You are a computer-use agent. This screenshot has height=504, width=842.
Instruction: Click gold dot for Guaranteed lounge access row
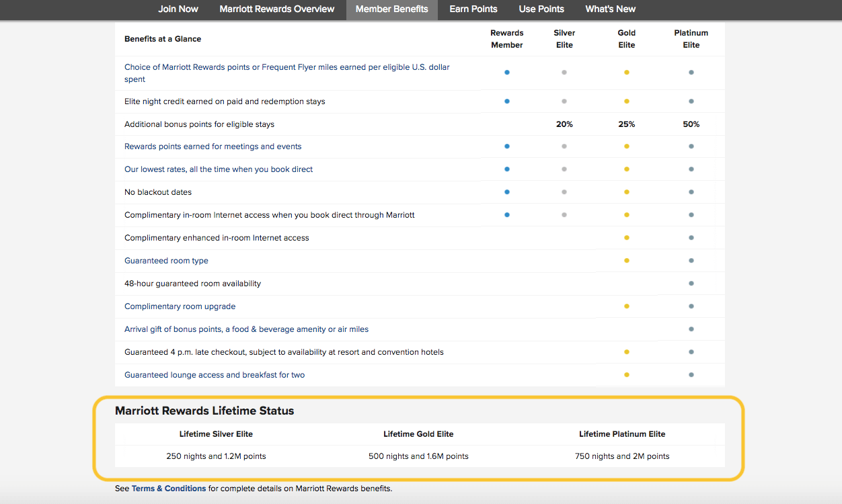tap(627, 375)
